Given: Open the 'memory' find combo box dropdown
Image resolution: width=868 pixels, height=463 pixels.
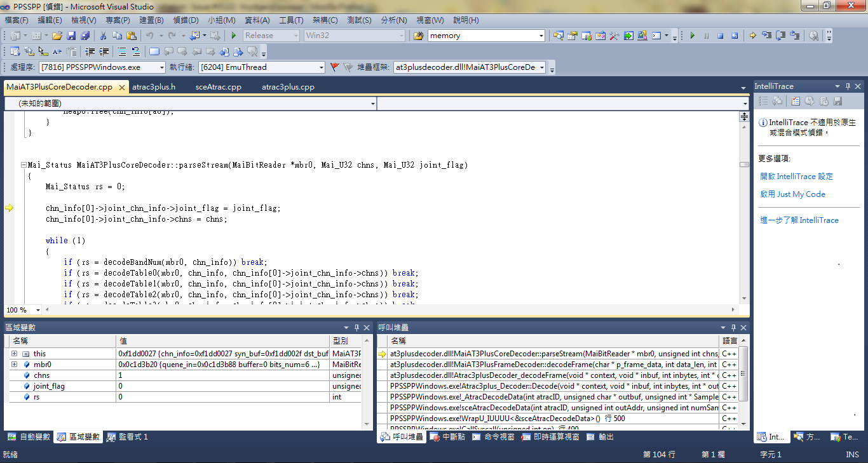Looking at the screenshot, I should [x=541, y=36].
